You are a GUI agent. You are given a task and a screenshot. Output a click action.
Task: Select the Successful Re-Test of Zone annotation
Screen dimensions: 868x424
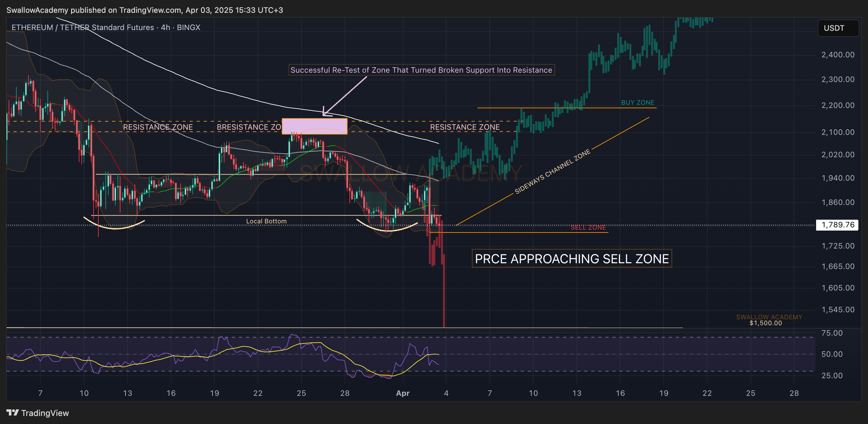421,70
